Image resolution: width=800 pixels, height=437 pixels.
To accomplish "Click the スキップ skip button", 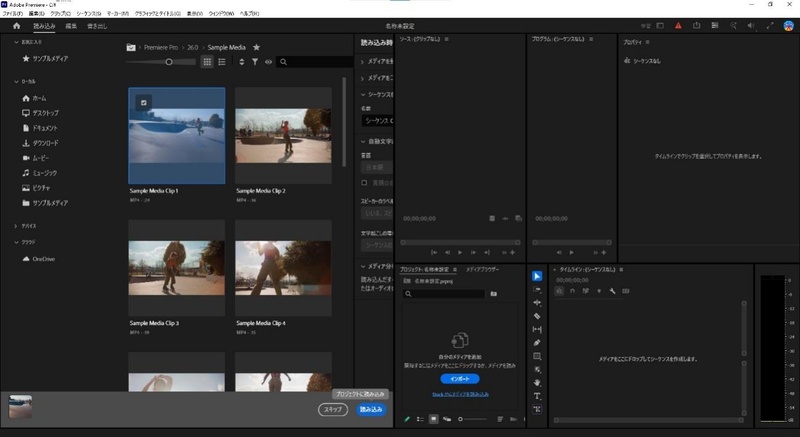I will [333, 409].
